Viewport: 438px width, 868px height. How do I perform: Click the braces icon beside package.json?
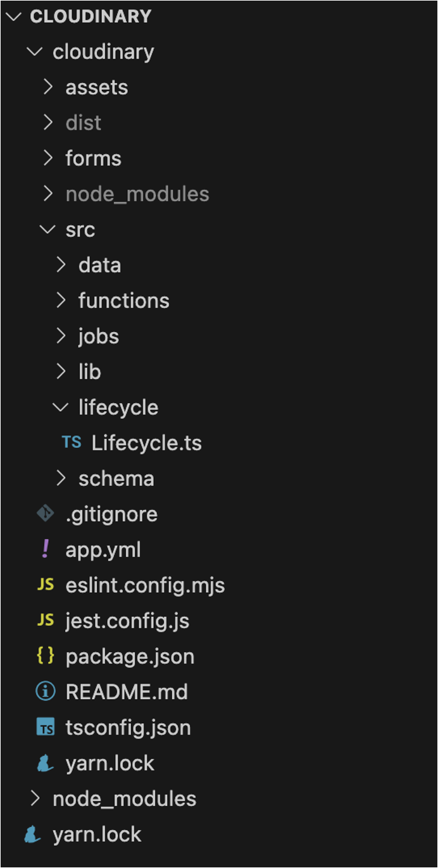[46, 656]
